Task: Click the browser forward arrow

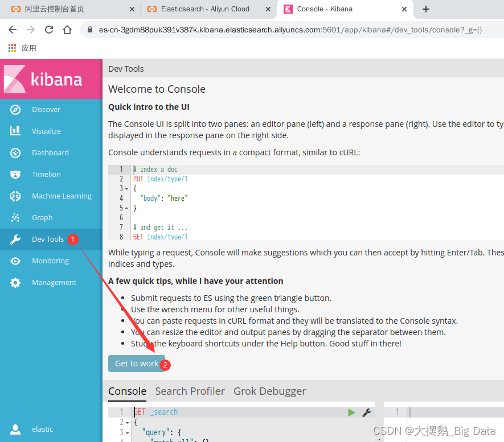Action: click(31, 30)
